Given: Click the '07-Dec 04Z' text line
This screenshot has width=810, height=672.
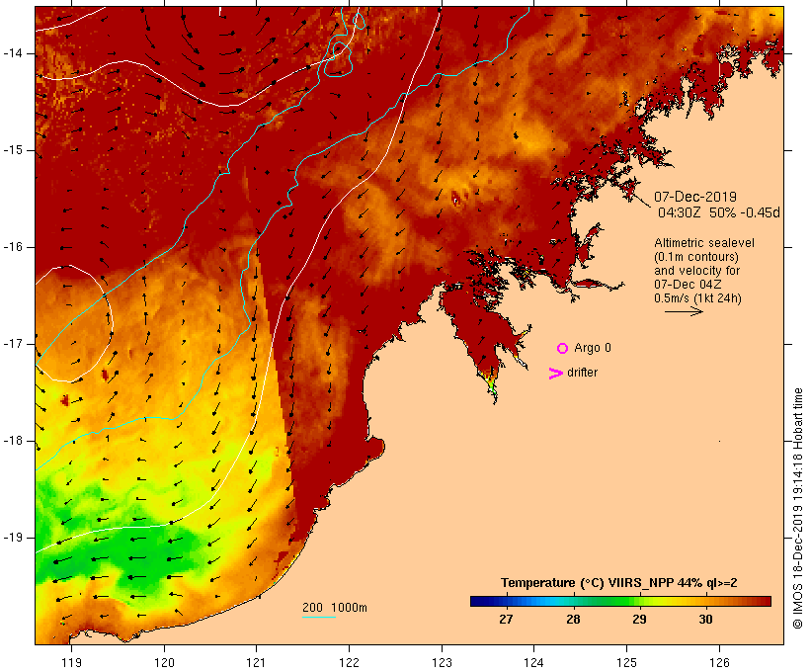Looking at the screenshot, I should [688, 285].
